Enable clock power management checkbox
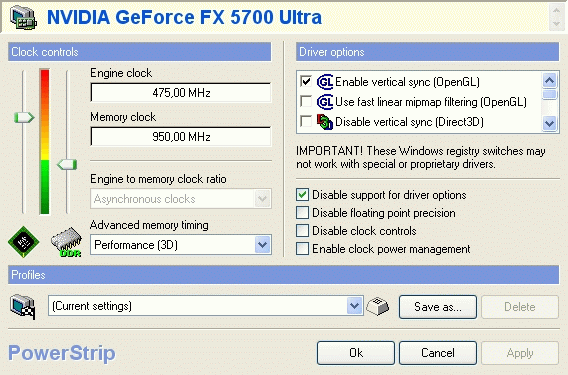 click(x=302, y=249)
